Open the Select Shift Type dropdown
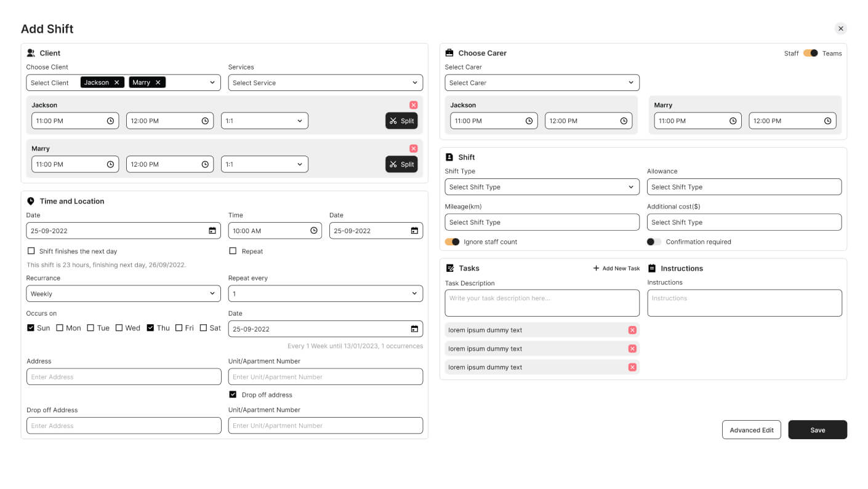 pos(542,187)
